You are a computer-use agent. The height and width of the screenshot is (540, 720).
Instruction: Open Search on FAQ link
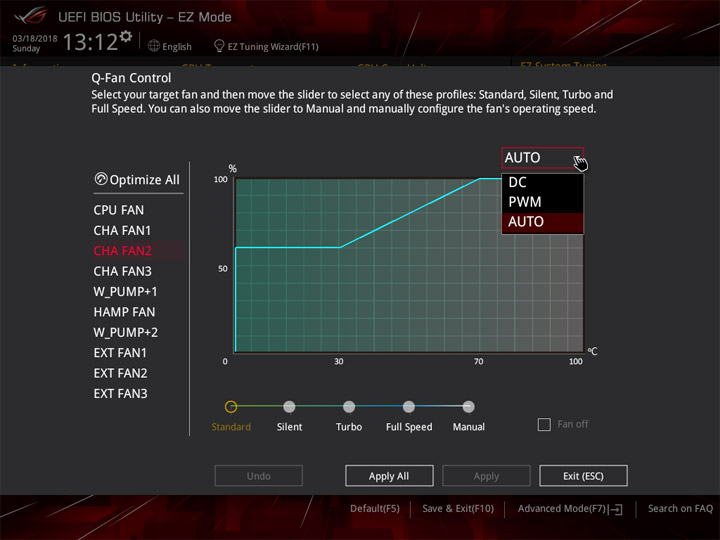click(x=680, y=509)
